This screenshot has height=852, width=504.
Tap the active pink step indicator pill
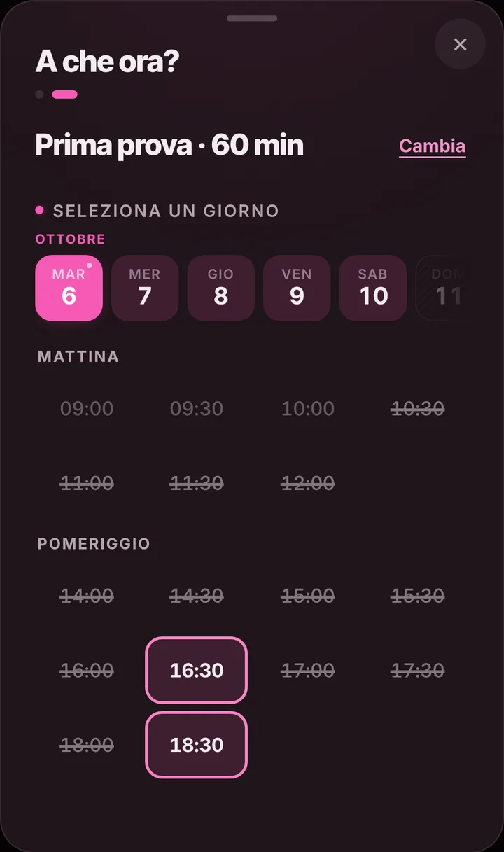64,95
